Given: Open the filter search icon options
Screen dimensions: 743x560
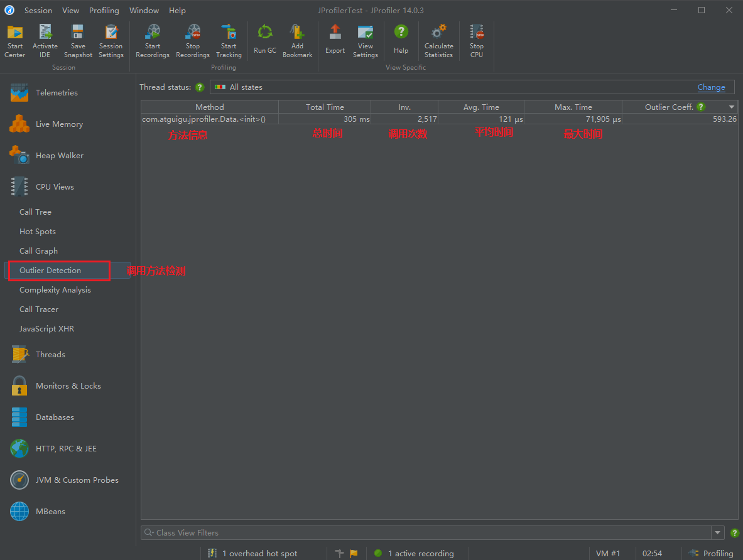Looking at the screenshot, I should [x=149, y=532].
